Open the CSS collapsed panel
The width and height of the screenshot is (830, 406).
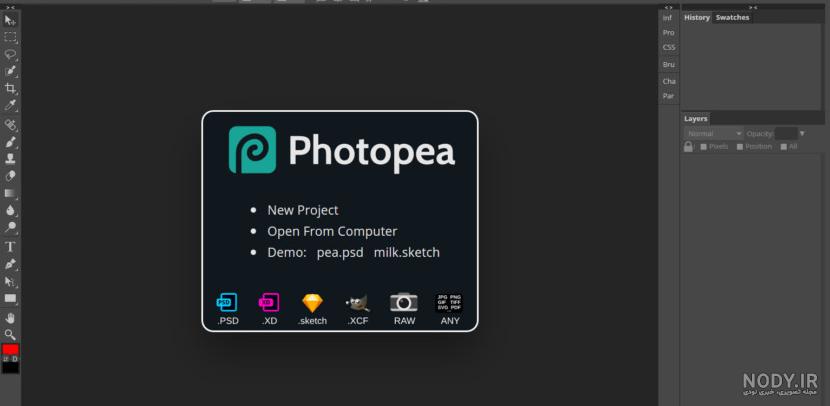[669, 47]
